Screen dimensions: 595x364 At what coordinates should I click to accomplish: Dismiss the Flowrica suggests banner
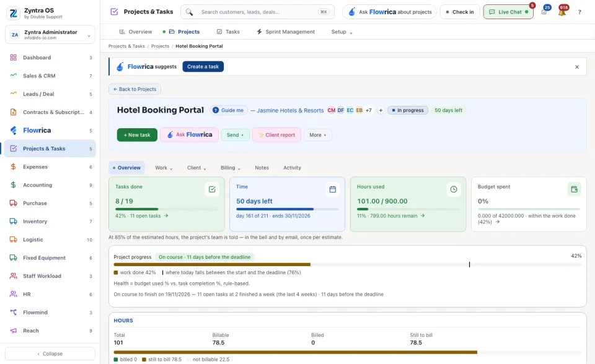tap(577, 67)
